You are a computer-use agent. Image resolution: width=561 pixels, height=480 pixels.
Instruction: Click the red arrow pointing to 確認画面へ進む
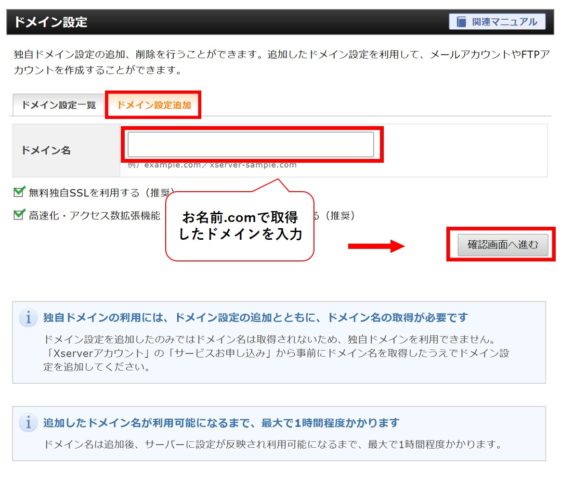tap(376, 246)
